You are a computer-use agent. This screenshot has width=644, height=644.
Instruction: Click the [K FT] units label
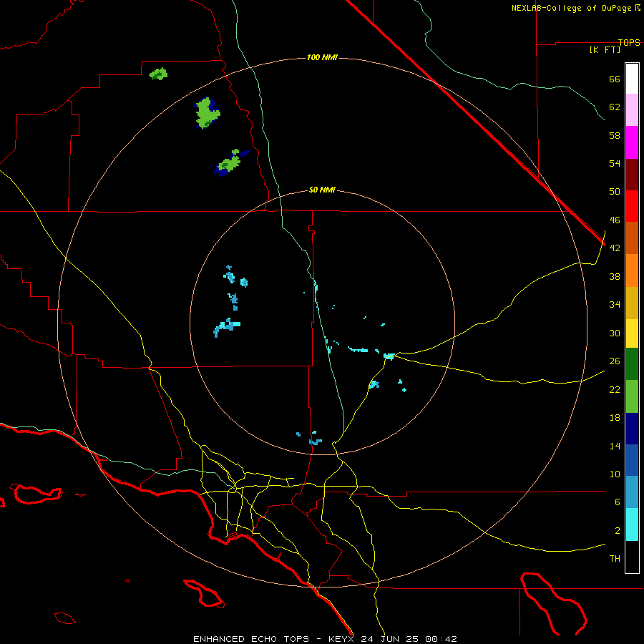tap(605, 49)
